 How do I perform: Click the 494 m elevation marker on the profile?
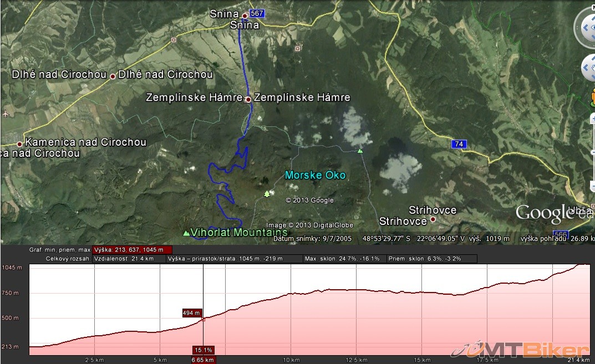click(x=191, y=313)
